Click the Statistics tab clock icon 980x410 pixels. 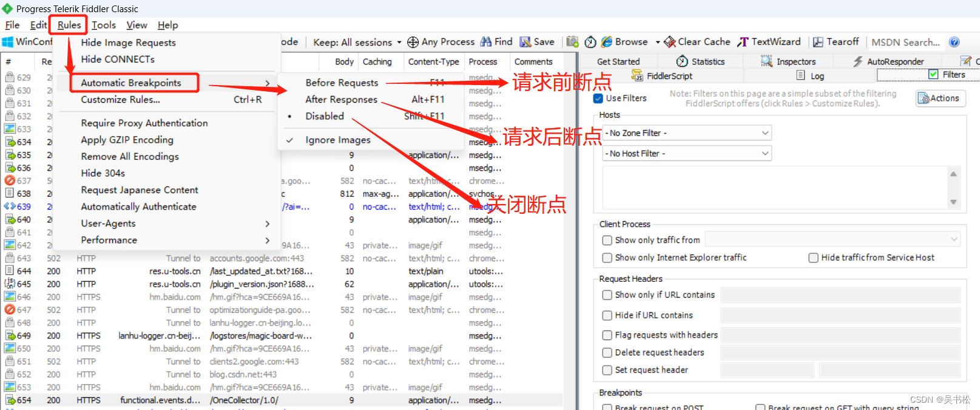682,61
